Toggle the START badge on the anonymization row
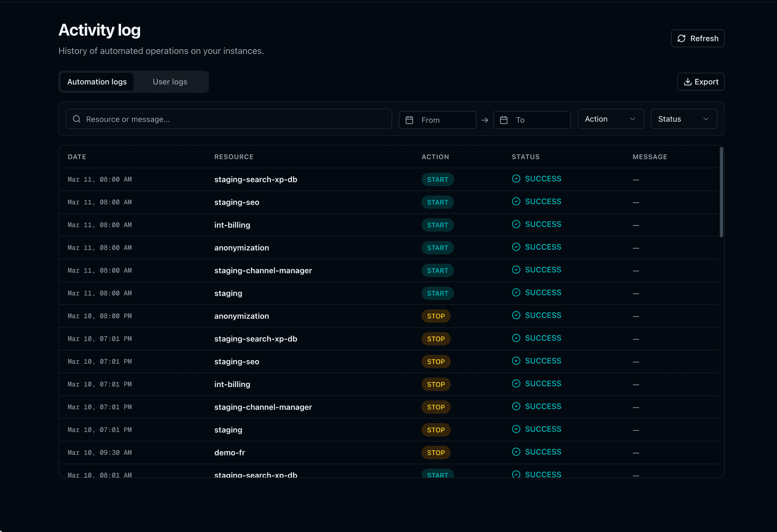This screenshot has width=777, height=532. pyautogui.click(x=437, y=248)
